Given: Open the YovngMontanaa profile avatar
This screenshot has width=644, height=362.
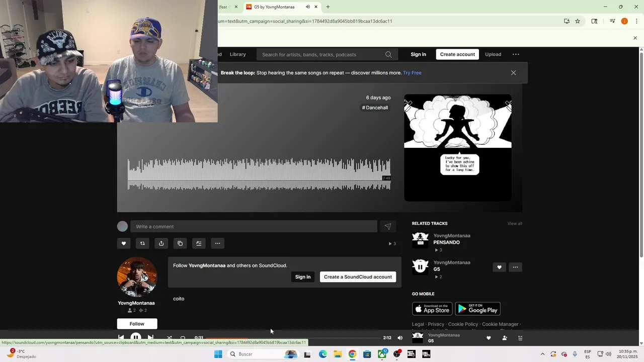Looking at the screenshot, I should [x=137, y=277].
